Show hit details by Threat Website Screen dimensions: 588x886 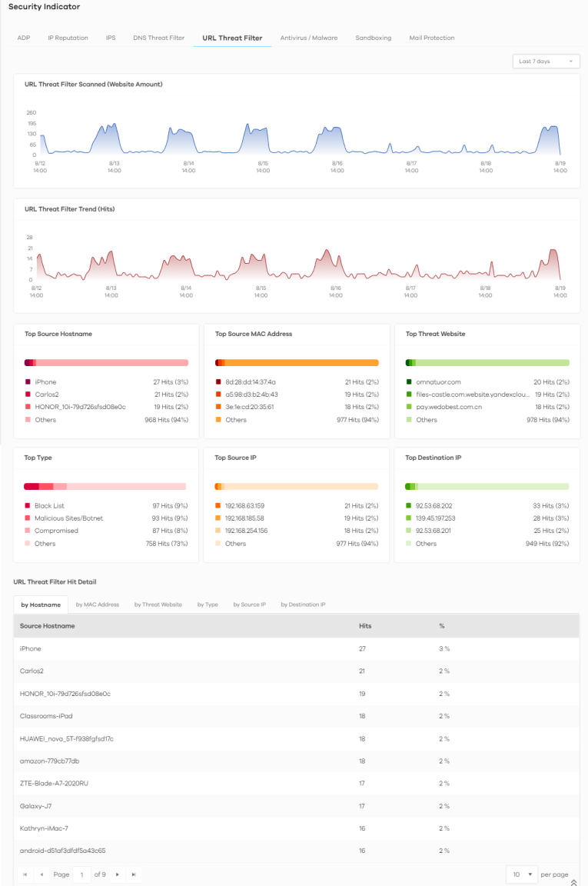click(x=158, y=605)
